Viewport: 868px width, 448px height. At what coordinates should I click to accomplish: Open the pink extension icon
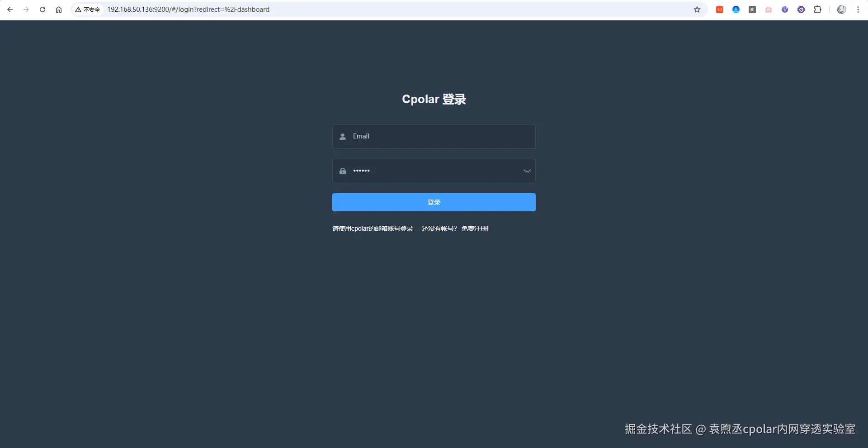tap(769, 10)
